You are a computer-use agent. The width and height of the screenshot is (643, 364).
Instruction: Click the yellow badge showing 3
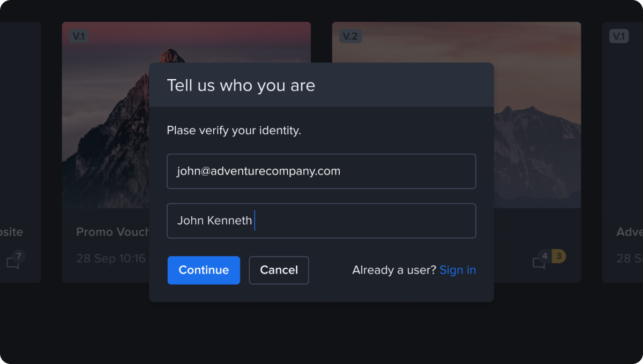558,256
